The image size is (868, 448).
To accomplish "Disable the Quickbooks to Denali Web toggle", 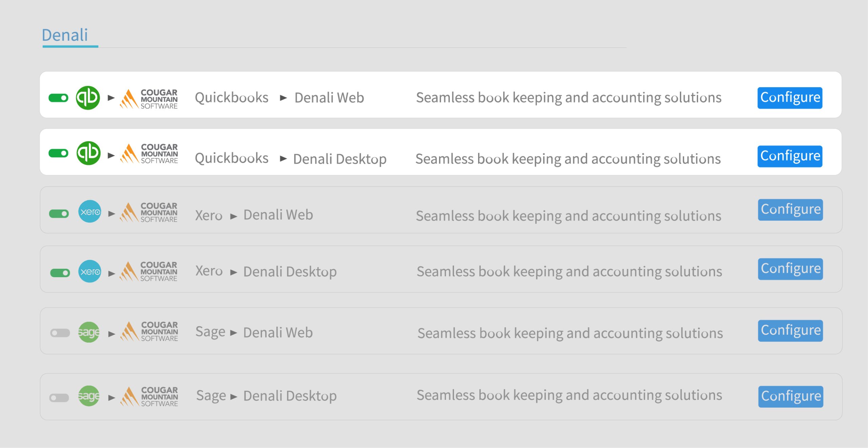I will pyautogui.click(x=58, y=98).
